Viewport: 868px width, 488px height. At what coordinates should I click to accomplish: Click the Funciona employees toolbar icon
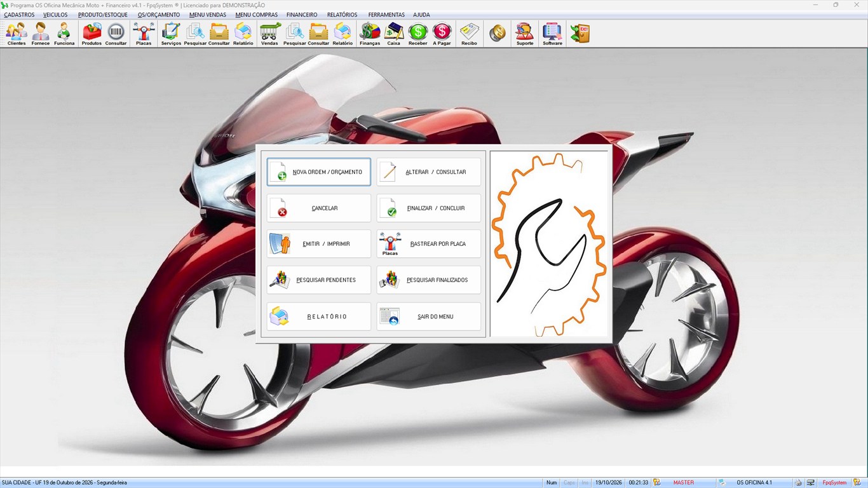click(64, 34)
